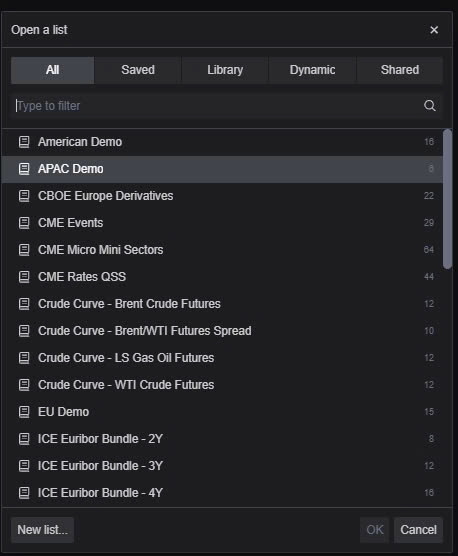The height and width of the screenshot is (556, 458).
Task: Click the list icon beside CME Rates QSS
Action: [x=24, y=277]
